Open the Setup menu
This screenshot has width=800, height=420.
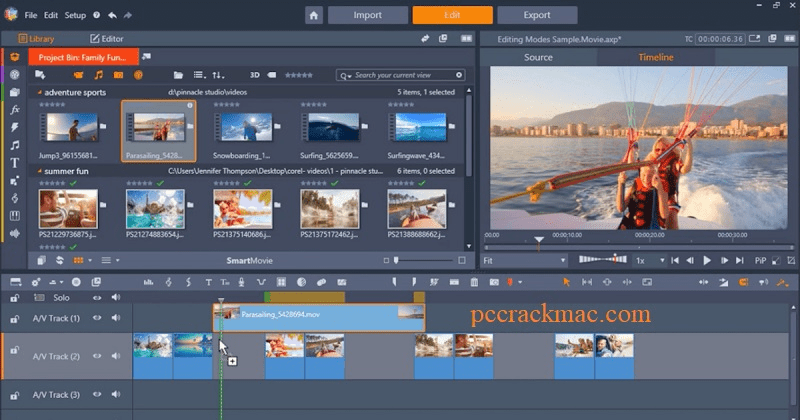pos(75,16)
